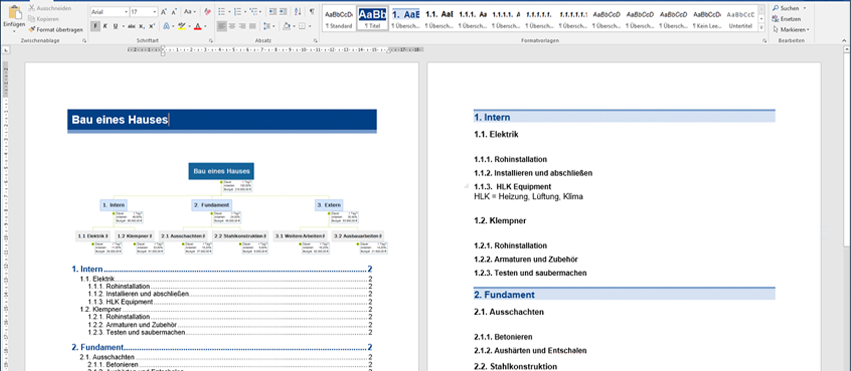Click the '1.2. Klempner' TOC entry
The width and height of the screenshot is (851, 371).
click(225, 309)
